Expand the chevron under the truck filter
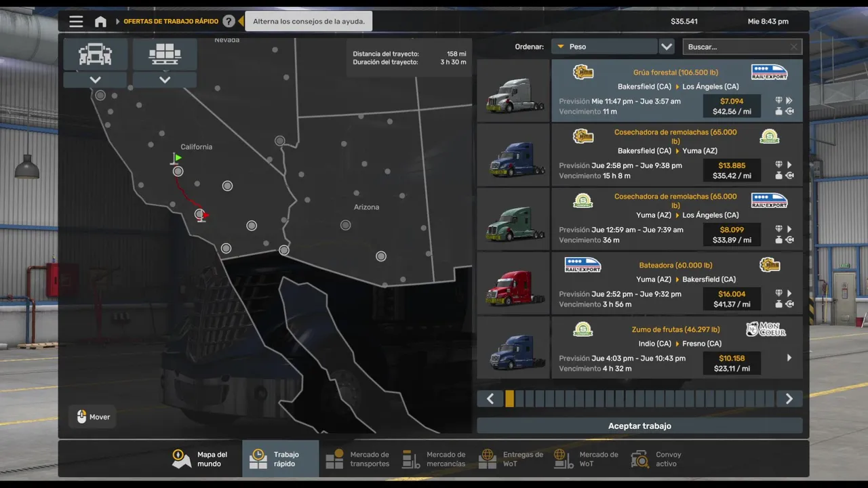Screen dimensions: 868x488 (96, 80)
